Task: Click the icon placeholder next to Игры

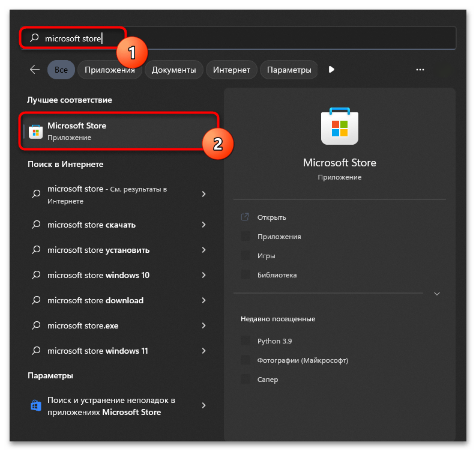Action: pyautogui.click(x=246, y=255)
